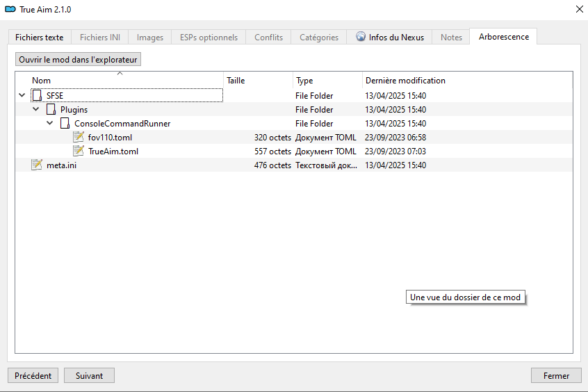Click Документ TOML type in TrueAim.toml row
The height and width of the screenshot is (392, 588).
[326, 152]
